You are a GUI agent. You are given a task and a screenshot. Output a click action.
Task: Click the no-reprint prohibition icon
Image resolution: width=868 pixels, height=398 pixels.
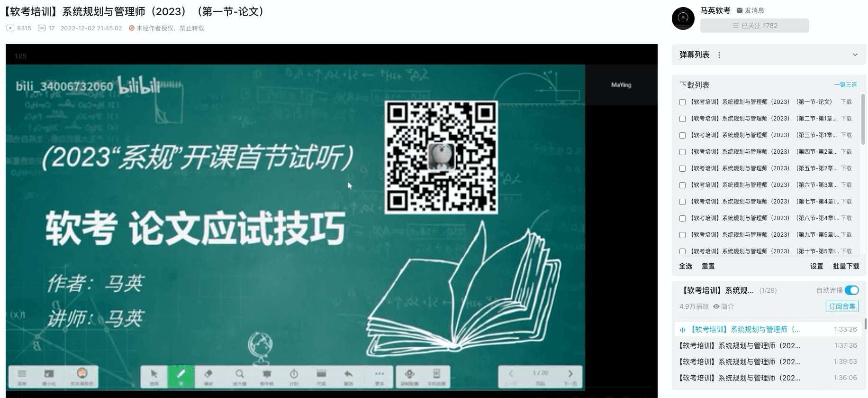click(132, 28)
